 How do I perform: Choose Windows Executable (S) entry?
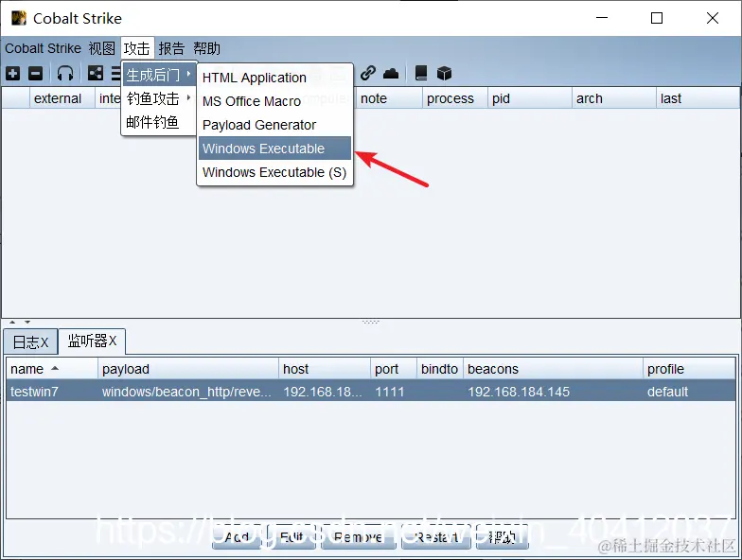click(274, 172)
